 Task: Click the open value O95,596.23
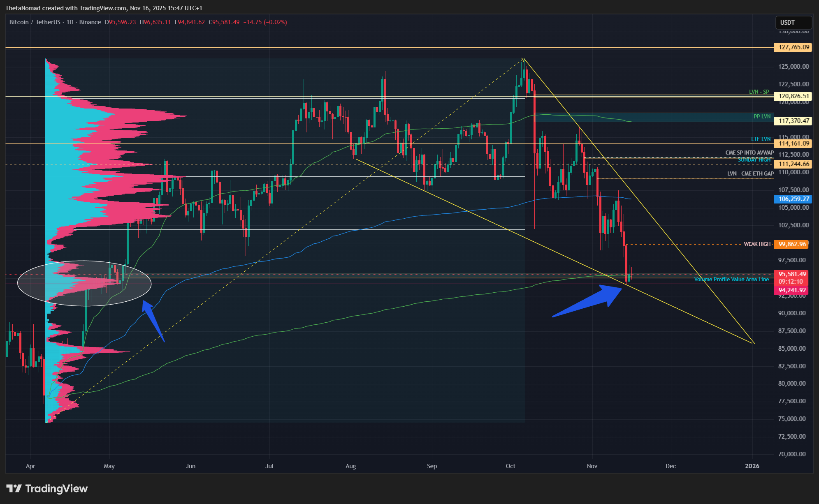pyautogui.click(x=120, y=22)
